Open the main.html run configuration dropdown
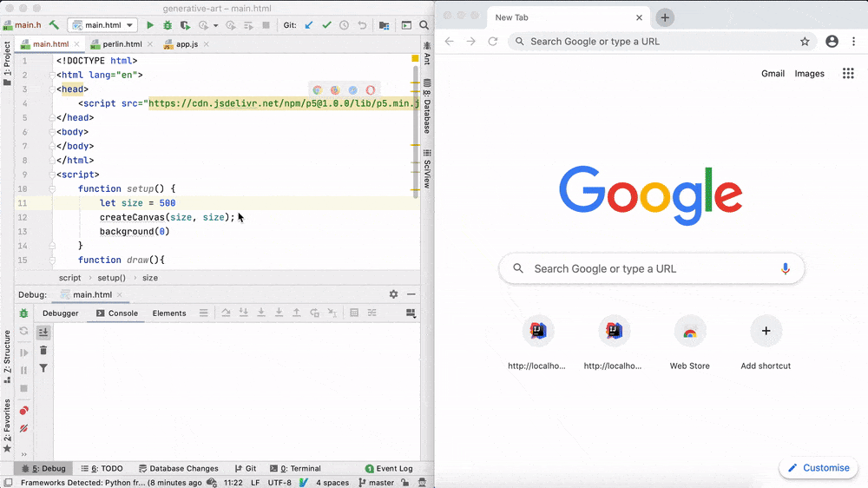The image size is (868, 488). tap(102, 25)
